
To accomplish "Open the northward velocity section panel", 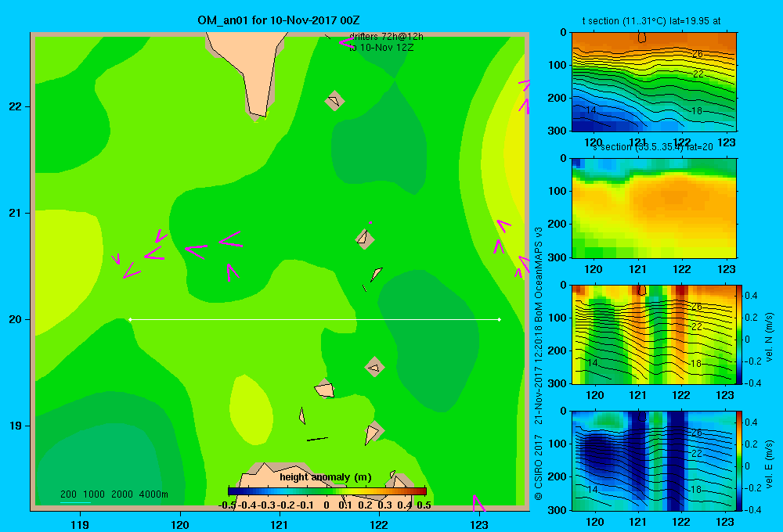I will [x=654, y=334].
